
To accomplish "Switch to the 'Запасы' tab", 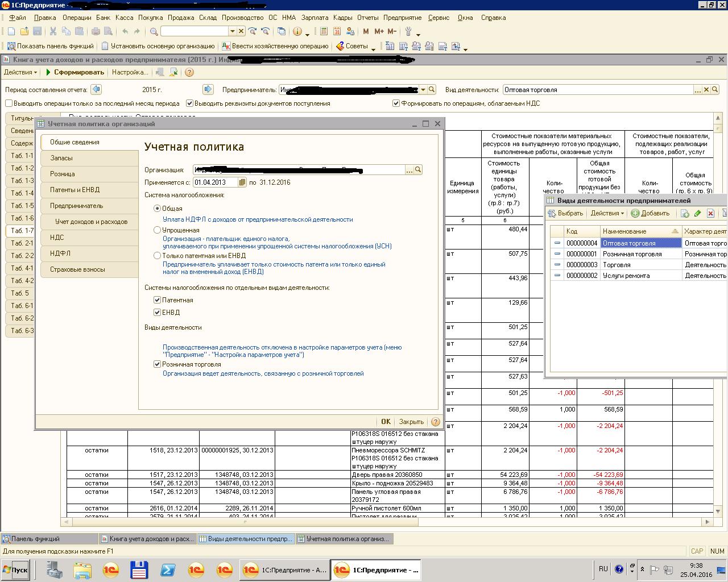I will 61,158.
